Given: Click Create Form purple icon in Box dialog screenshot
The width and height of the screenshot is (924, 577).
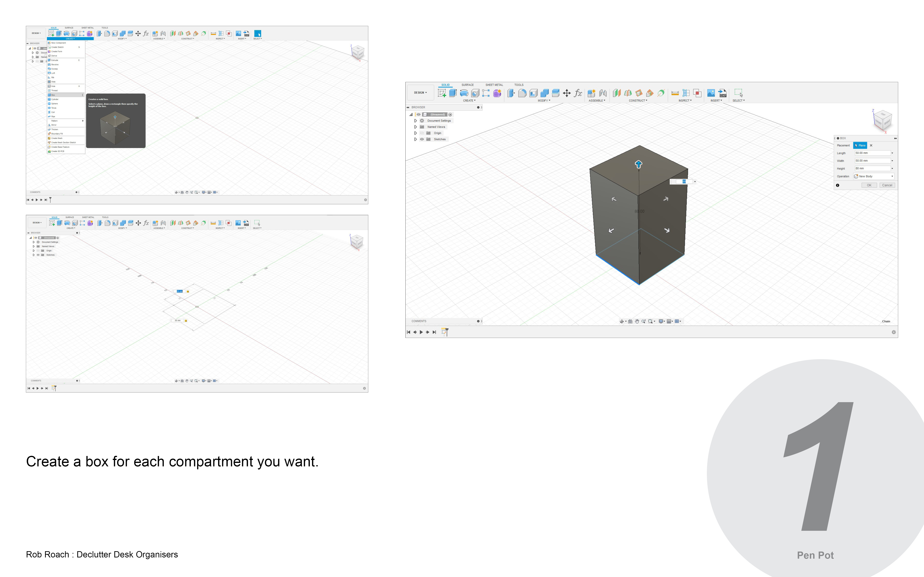Looking at the screenshot, I should click(x=497, y=93).
